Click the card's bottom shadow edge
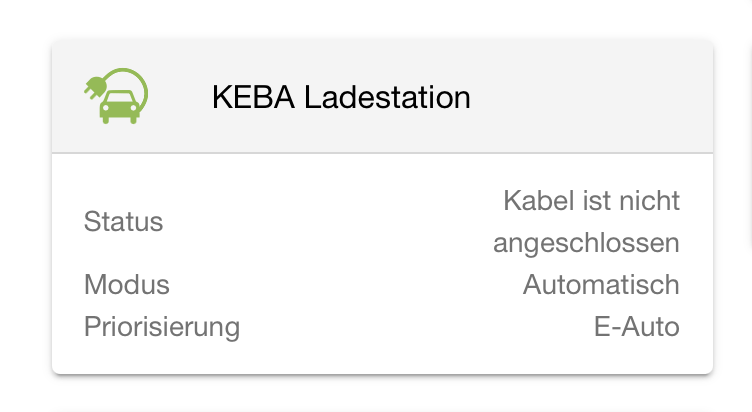 pos(382,375)
